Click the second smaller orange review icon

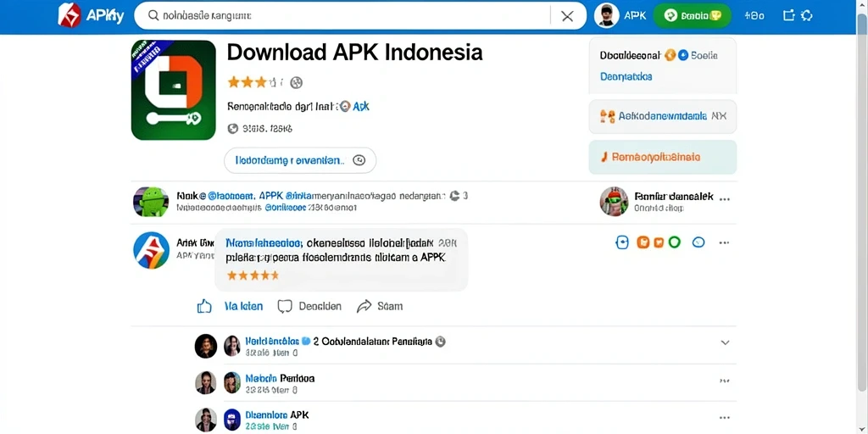(x=659, y=242)
